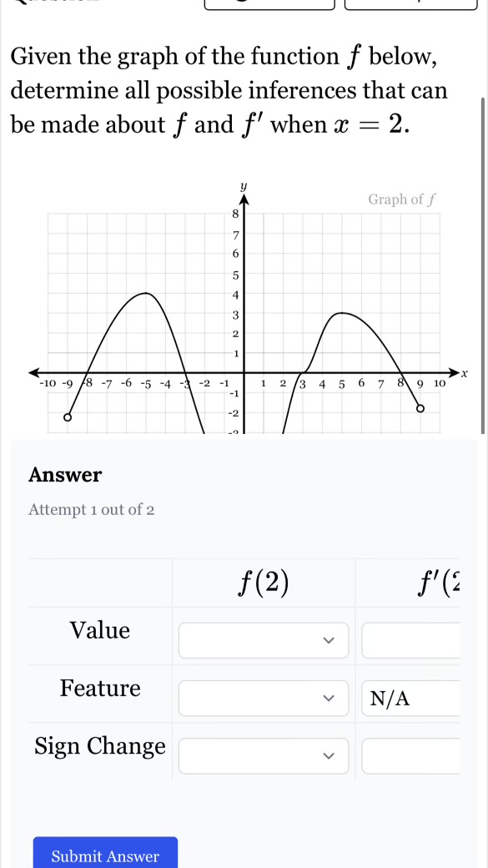Click the Answer section heading
The width and height of the screenshot is (488, 868).
[65, 475]
